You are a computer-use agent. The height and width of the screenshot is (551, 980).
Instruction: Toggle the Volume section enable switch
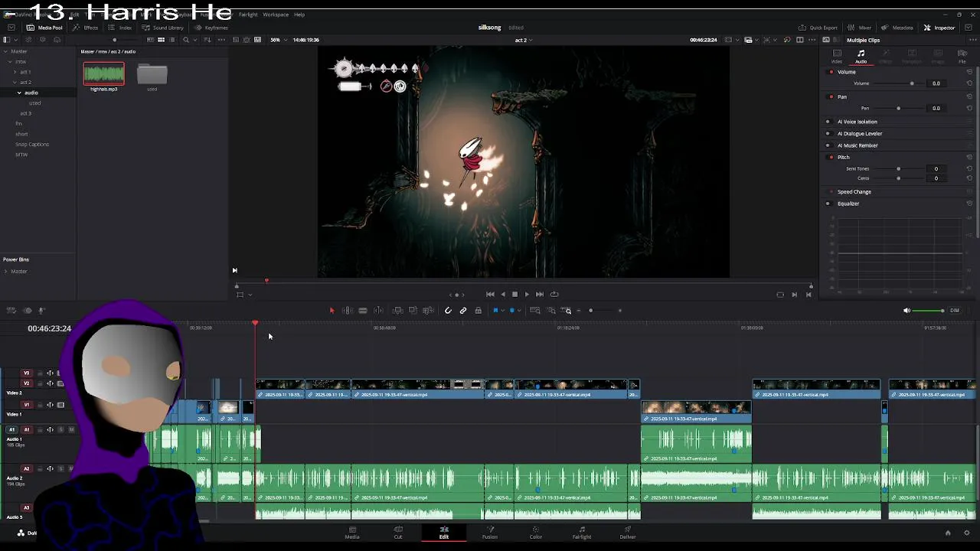pyautogui.click(x=831, y=72)
